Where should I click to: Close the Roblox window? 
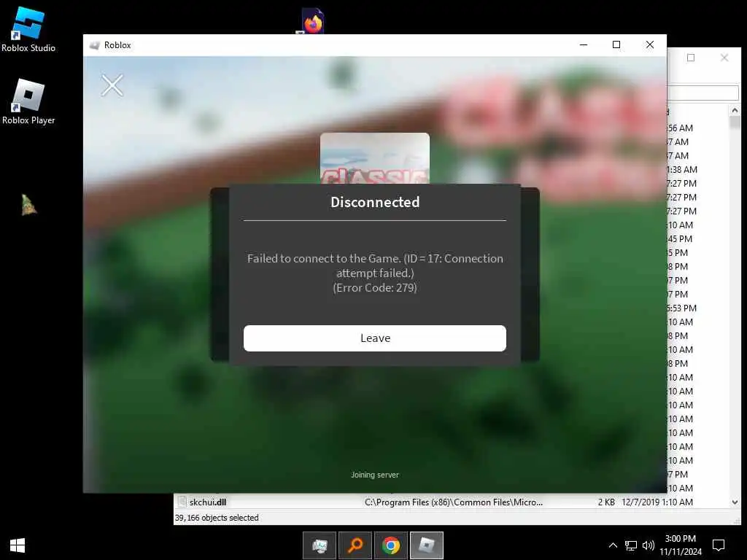click(x=649, y=44)
